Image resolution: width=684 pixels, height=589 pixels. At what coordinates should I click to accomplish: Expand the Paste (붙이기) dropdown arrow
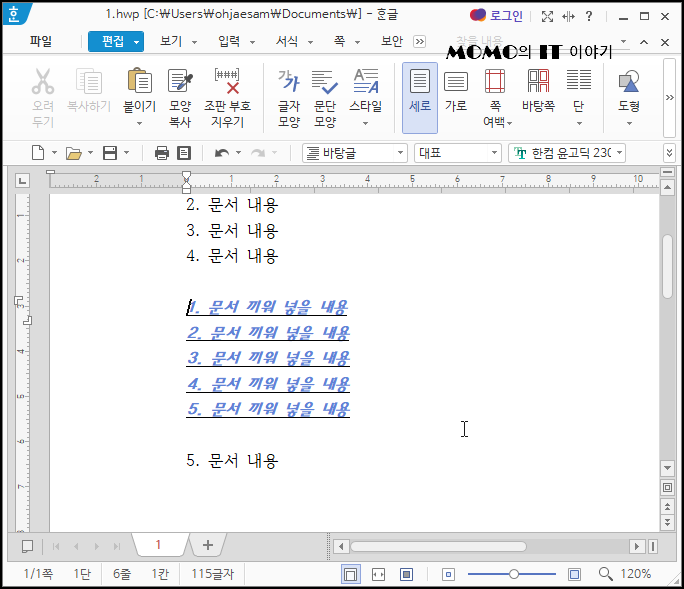pos(140,123)
